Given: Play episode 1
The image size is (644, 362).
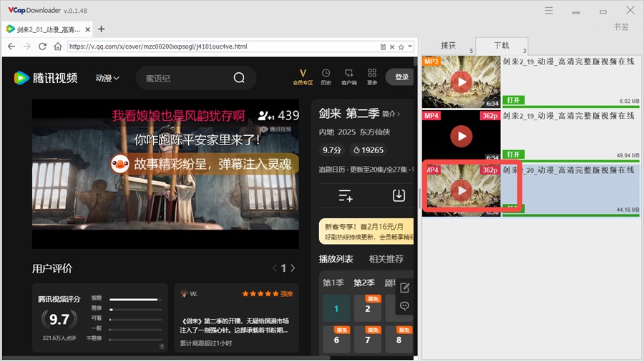Looking at the screenshot, I should coord(336,308).
